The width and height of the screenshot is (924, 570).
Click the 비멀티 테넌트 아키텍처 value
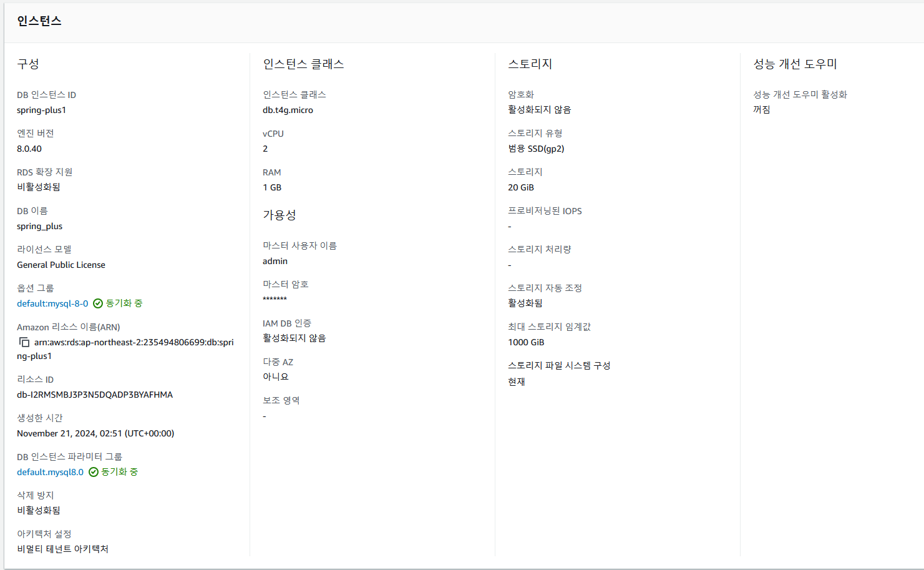(62, 549)
